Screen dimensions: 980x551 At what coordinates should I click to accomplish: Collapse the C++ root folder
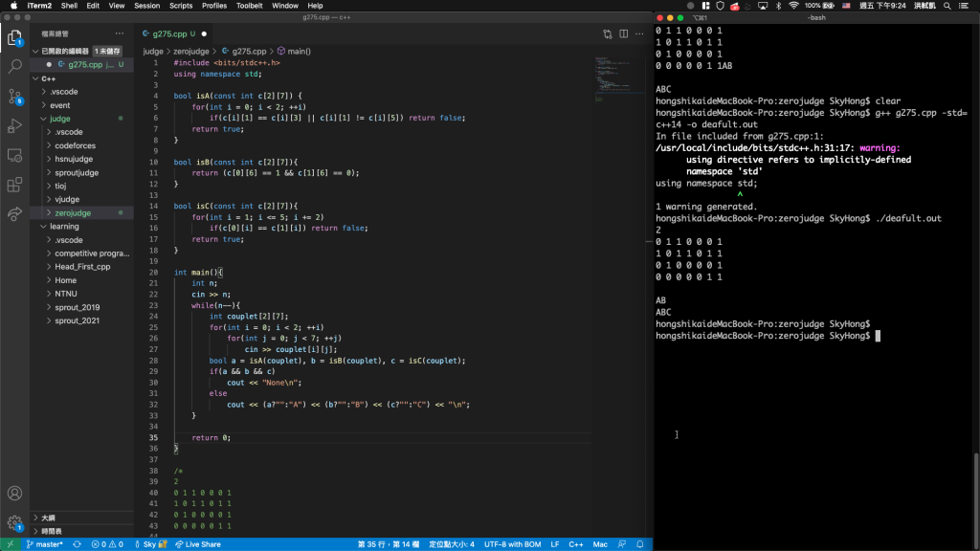pos(35,78)
